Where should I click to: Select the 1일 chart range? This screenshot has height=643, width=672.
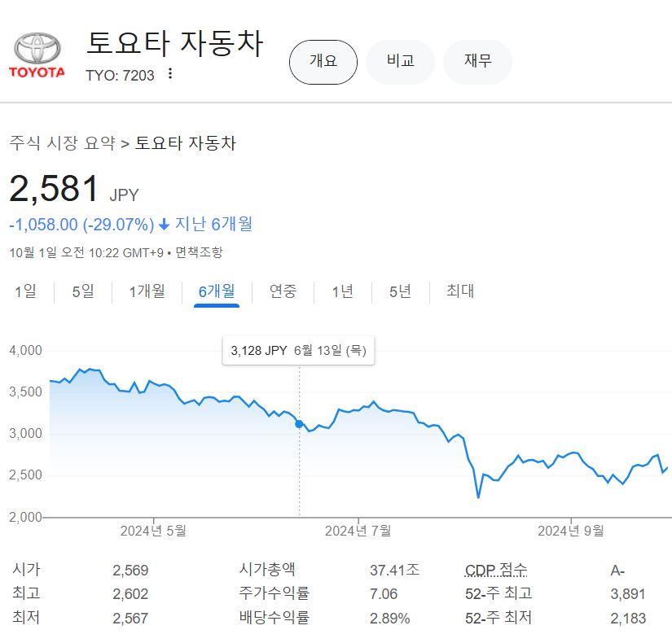click(x=26, y=291)
